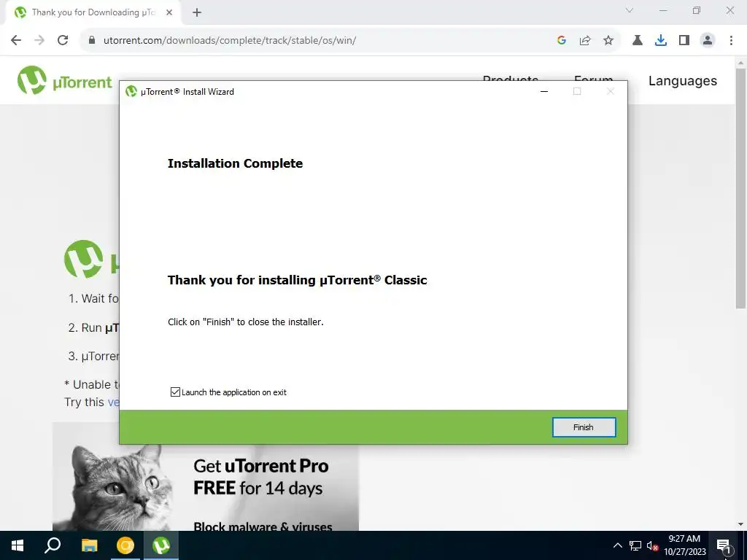Open the Products menu on webpage
The height and width of the screenshot is (560, 747).
[510, 79]
